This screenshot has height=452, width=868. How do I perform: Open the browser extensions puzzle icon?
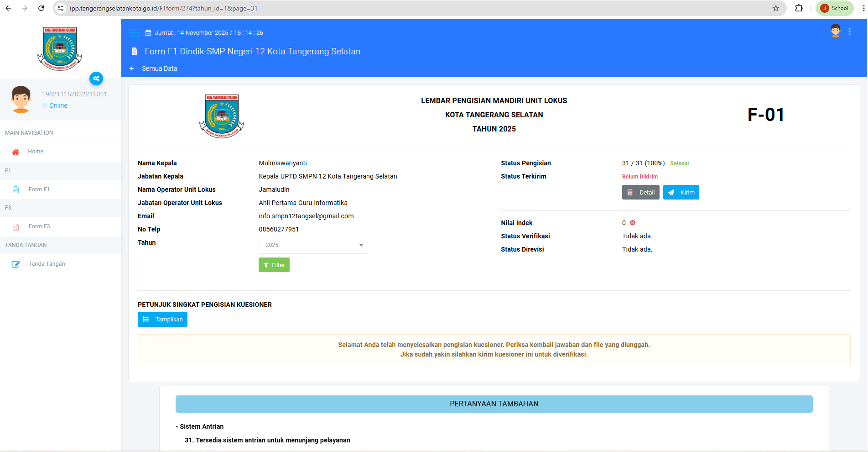pos(799,8)
